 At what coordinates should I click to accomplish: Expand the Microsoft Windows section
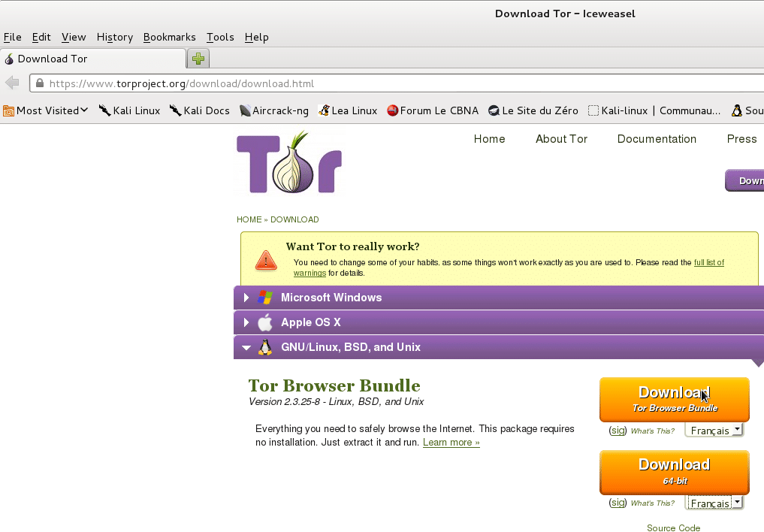pyautogui.click(x=499, y=297)
